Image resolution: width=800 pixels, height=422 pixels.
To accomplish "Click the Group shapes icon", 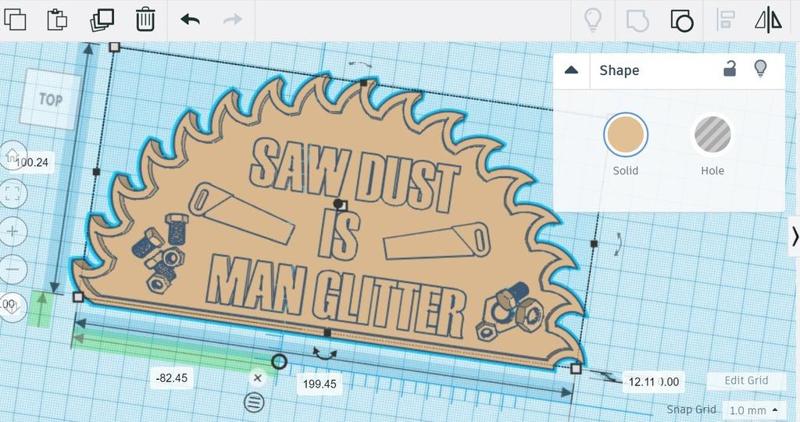I will (637, 20).
